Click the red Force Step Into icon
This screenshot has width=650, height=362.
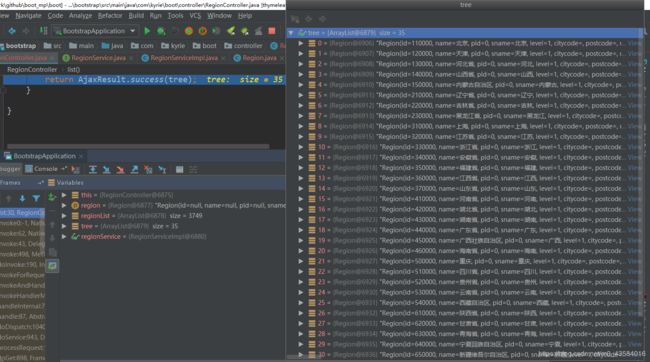coord(120,169)
